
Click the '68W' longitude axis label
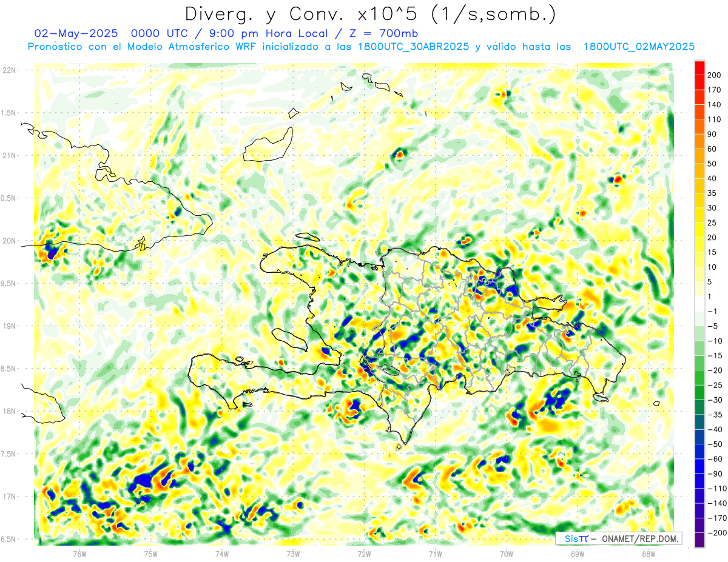point(649,554)
